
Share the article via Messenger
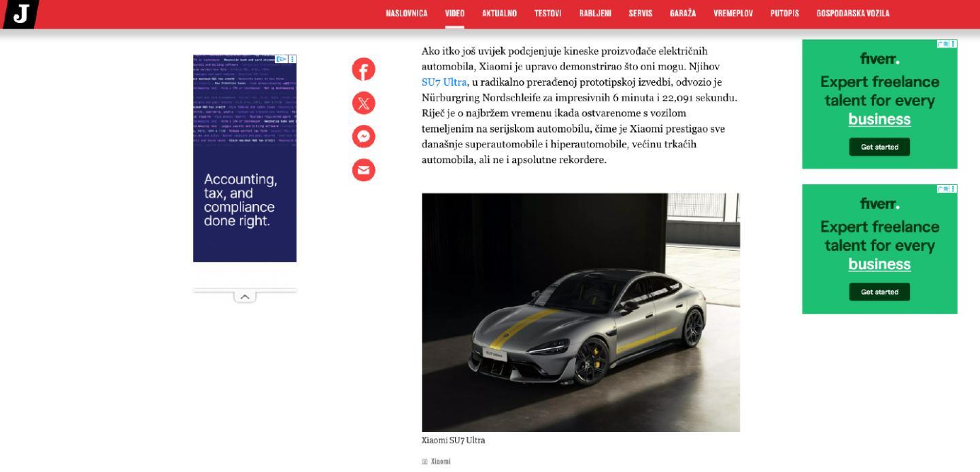pyautogui.click(x=364, y=137)
